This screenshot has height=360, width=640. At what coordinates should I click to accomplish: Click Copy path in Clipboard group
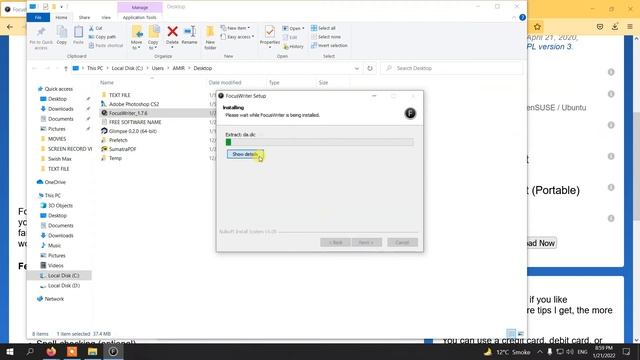coord(102,37)
